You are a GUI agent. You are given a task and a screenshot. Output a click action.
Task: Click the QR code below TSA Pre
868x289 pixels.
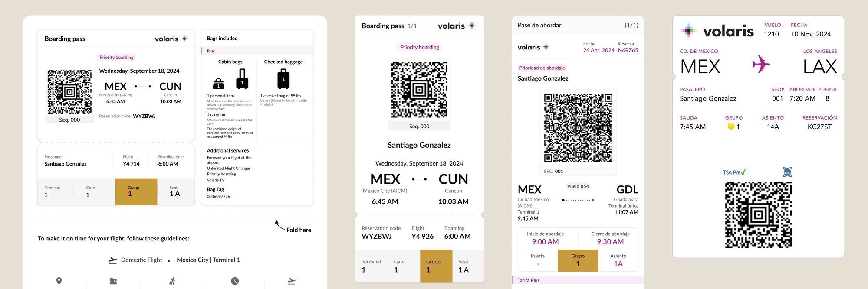coord(758,215)
